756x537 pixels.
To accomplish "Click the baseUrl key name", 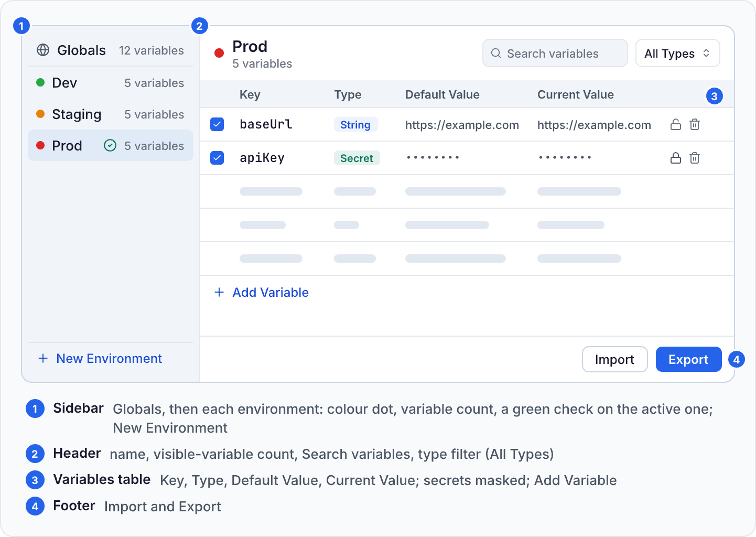I will 266,124.
